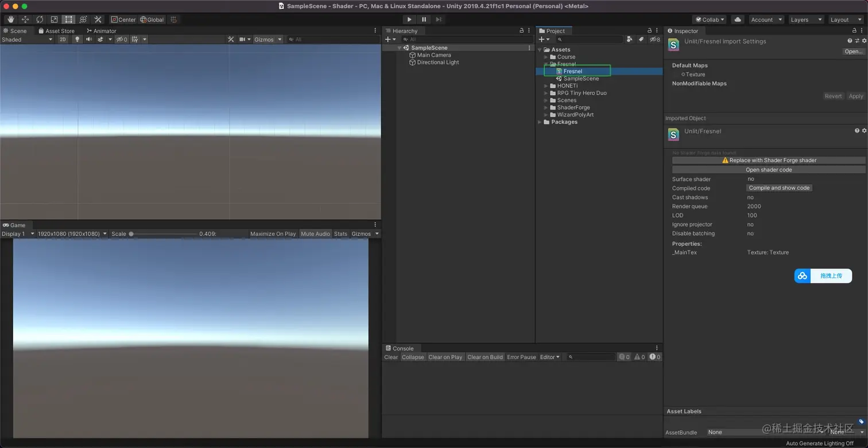
Task: Toggle scene effects layers icon
Action: point(100,40)
